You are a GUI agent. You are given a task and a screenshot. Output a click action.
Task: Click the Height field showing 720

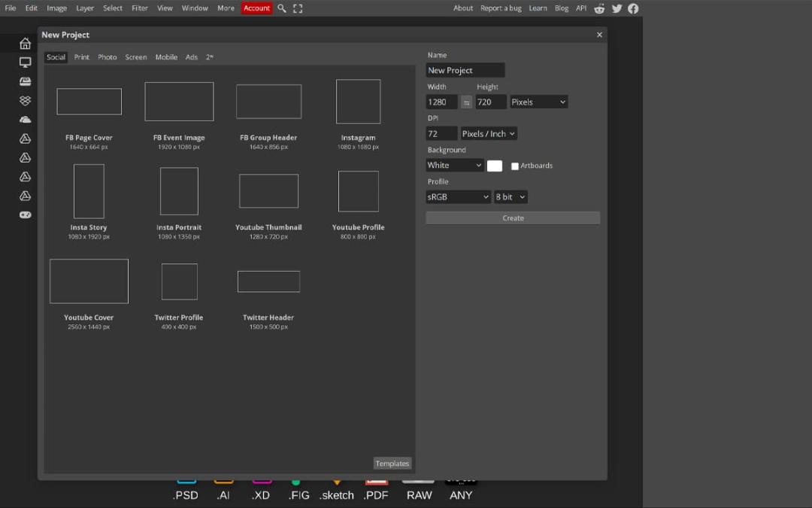coord(491,102)
